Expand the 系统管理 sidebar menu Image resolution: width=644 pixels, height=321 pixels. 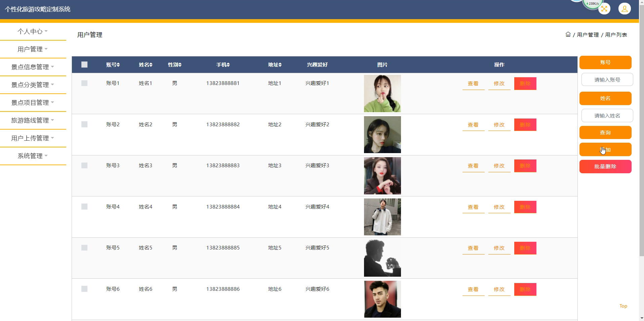coord(33,156)
